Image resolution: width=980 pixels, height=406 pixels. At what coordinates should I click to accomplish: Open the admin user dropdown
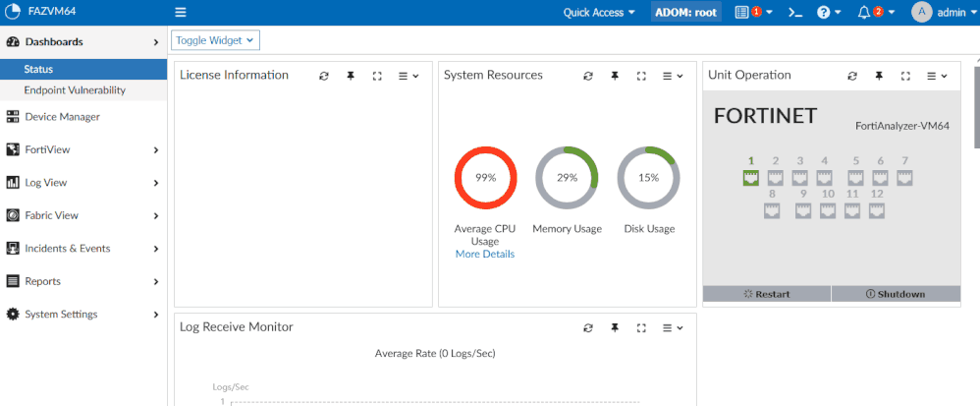[x=941, y=13]
